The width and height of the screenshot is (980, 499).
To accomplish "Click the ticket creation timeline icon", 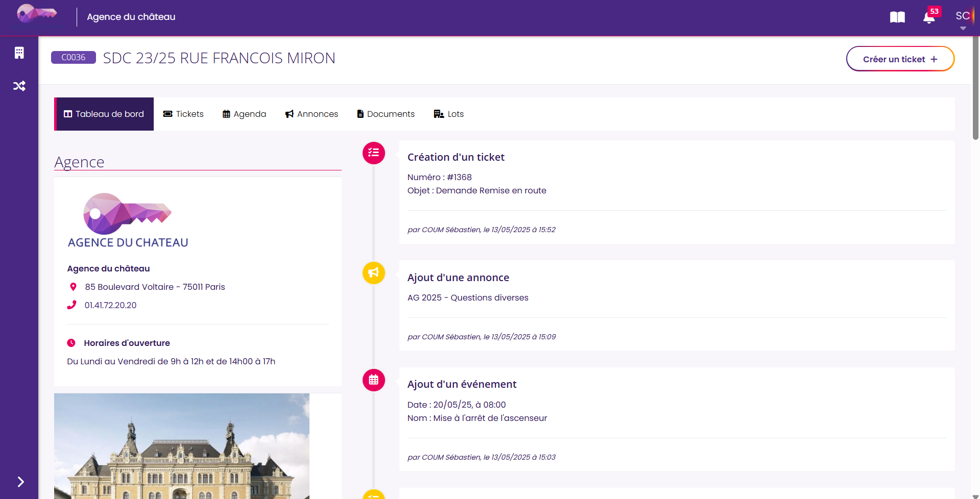I will pyautogui.click(x=374, y=153).
